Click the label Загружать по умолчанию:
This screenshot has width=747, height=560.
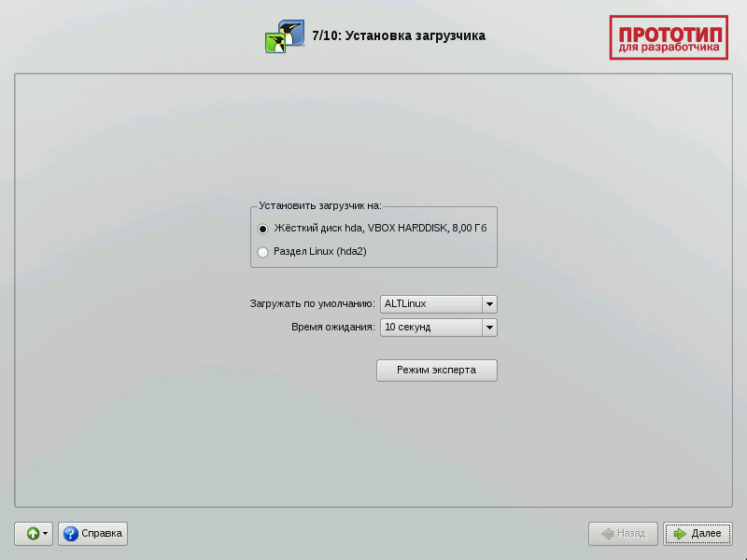[313, 304]
